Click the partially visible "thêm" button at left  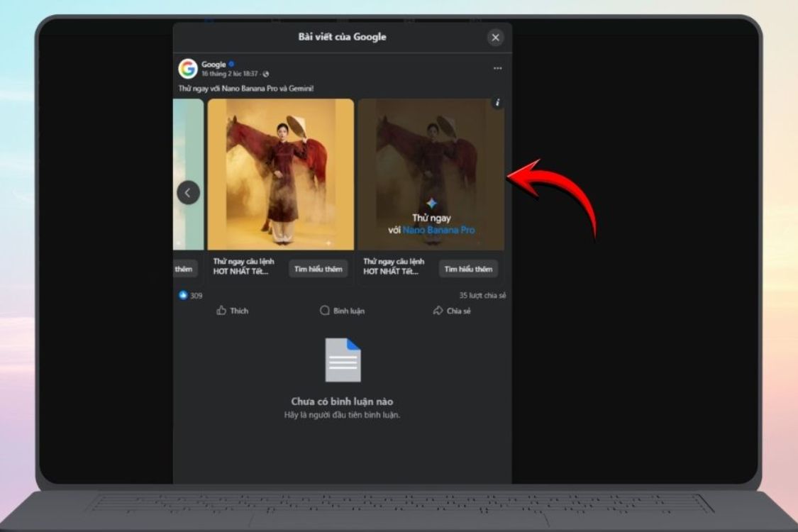pos(184,269)
